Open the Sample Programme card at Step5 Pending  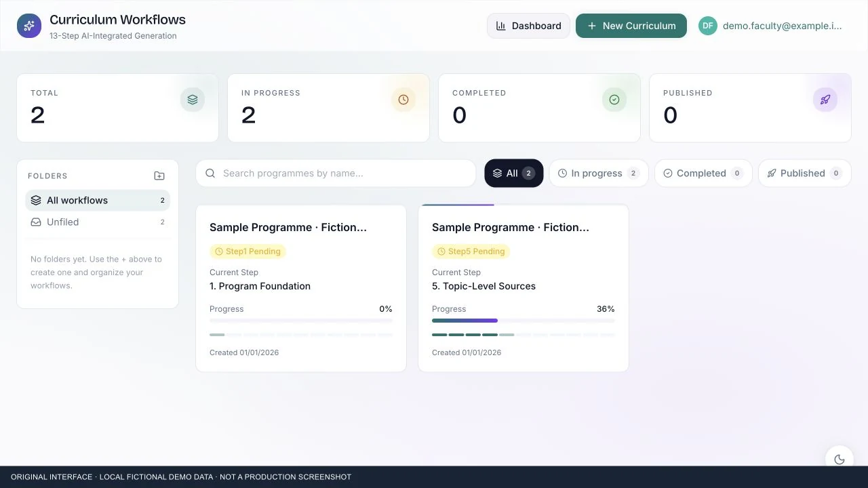524,288
